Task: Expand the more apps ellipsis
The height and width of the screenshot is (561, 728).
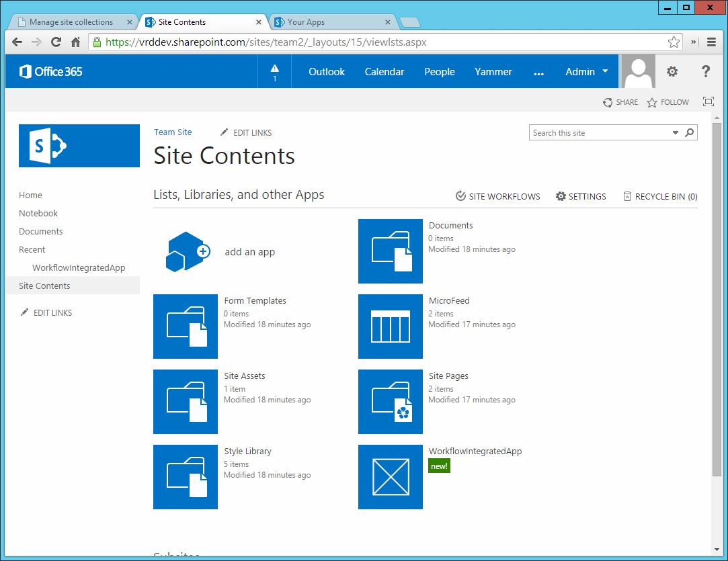Action: (538, 73)
